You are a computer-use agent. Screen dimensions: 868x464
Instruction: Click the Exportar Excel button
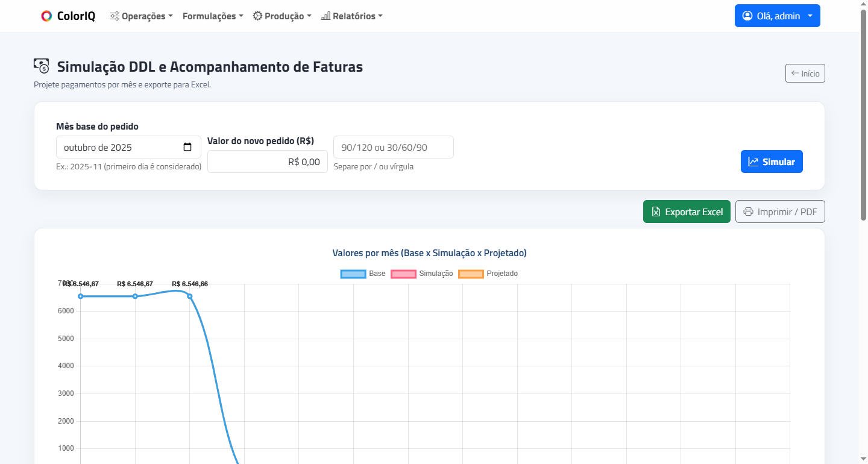tap(687, 212)
